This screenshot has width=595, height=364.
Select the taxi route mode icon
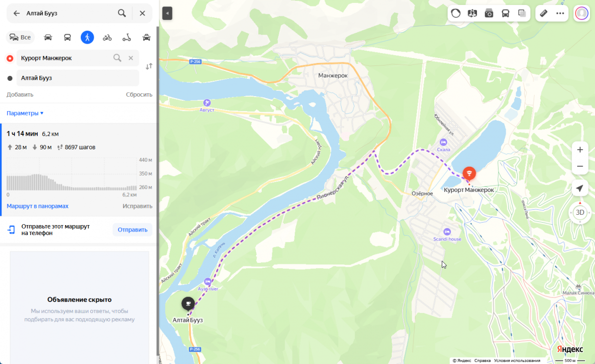pos(146,37)
